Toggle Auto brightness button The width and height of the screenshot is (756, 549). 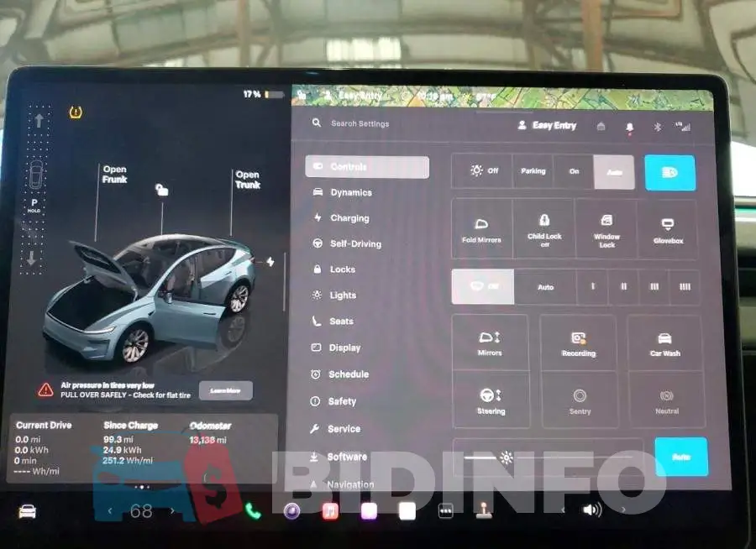click(x=680, y=457)
